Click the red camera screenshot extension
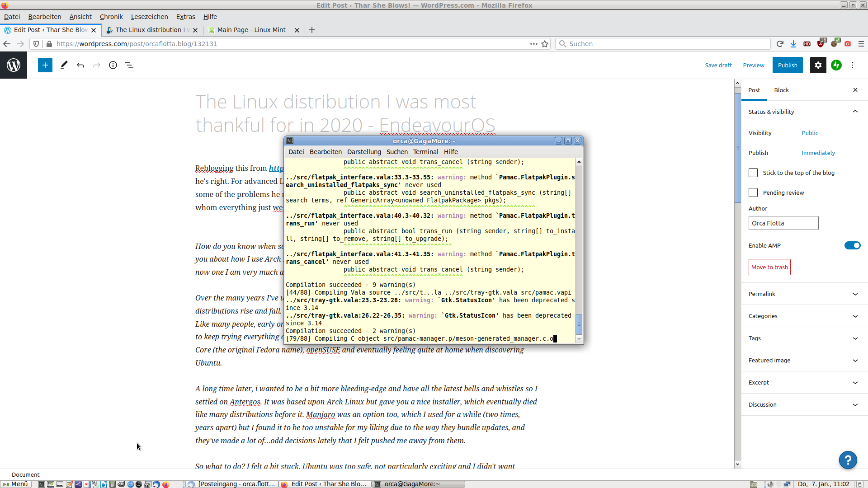 click(x=848, y=44)
